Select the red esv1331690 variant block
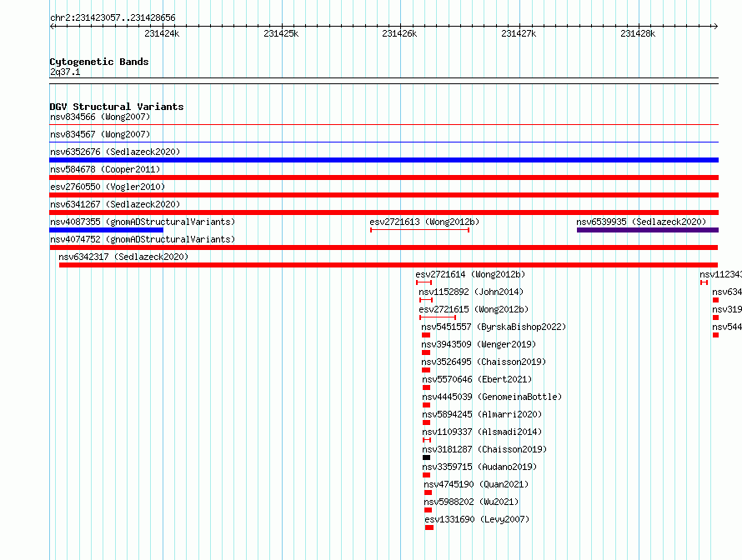 [x=429, y=527]
